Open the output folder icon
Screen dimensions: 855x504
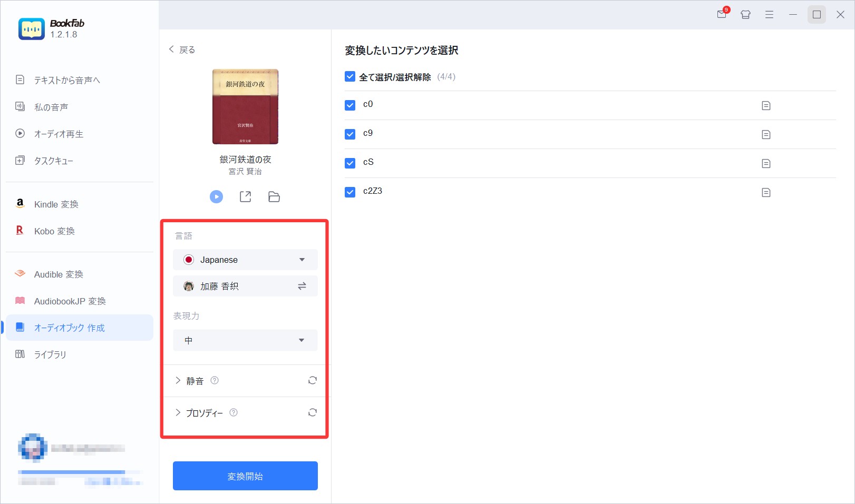coord(274,197)
